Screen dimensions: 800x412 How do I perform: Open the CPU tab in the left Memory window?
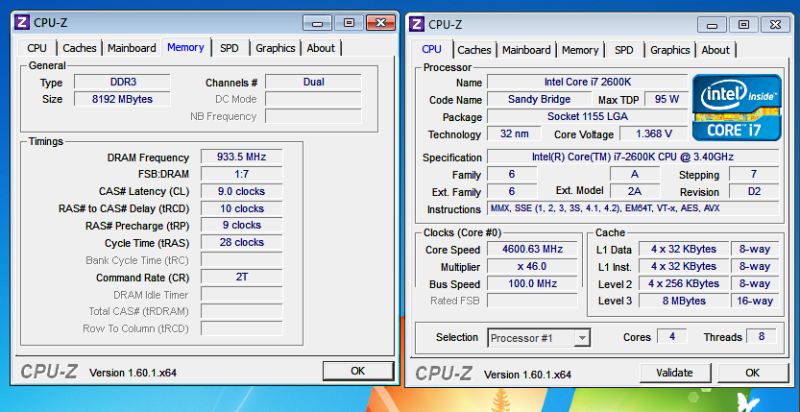click(37, 48)
